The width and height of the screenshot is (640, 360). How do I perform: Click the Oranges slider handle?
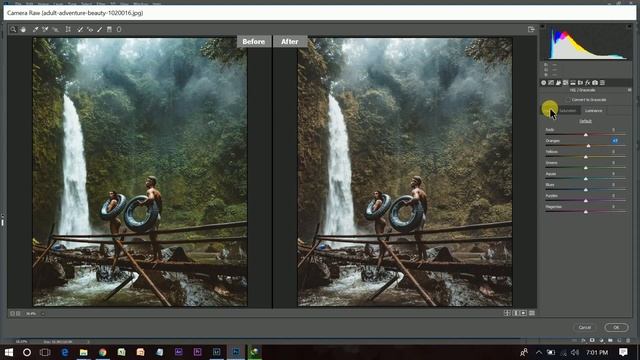pos(588,146)
